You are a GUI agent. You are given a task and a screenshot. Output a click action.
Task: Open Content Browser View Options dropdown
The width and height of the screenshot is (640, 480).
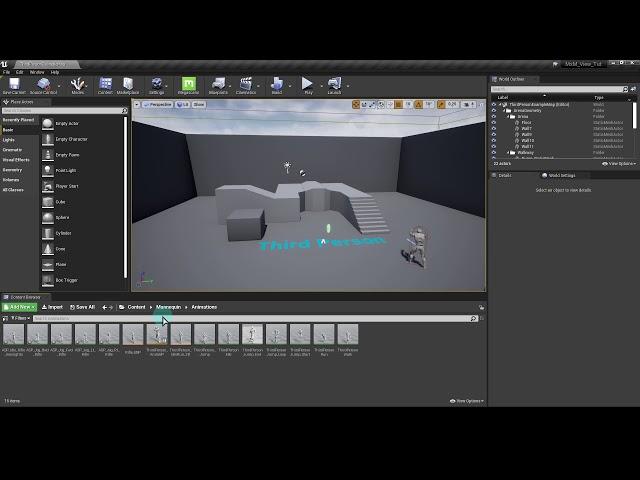pos(467,401)
